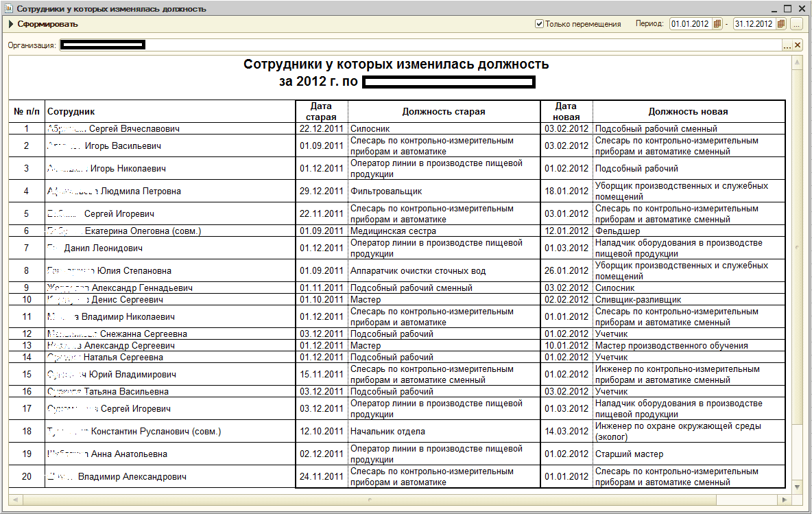
Task: Click the report window icon in title bar
Action: pyautogui.click(x=8, y=9)
